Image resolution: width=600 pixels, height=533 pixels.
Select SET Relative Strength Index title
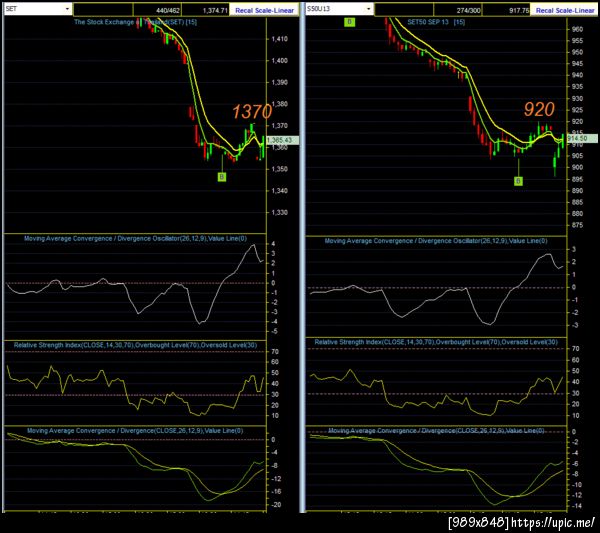(135, 345)
